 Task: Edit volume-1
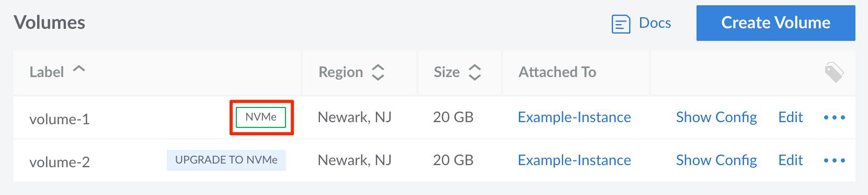click(x=791, y=117)
